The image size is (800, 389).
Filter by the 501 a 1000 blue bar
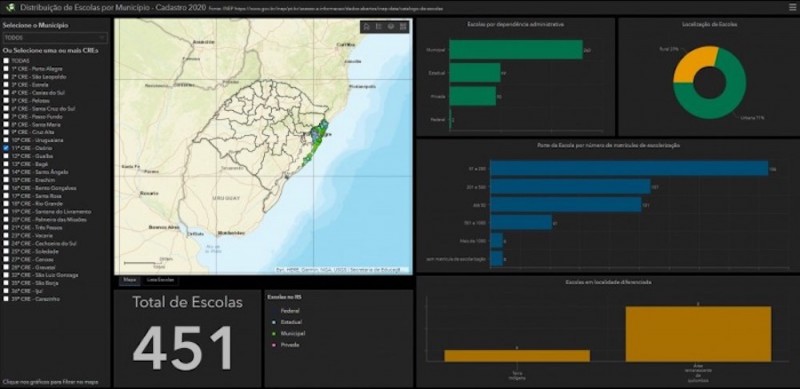[x=521, y=223]
